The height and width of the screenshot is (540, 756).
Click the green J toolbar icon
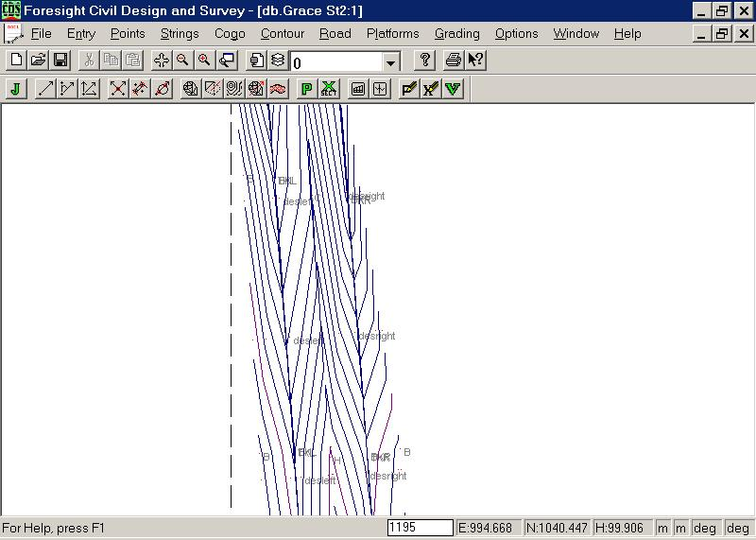coord(16,89)
